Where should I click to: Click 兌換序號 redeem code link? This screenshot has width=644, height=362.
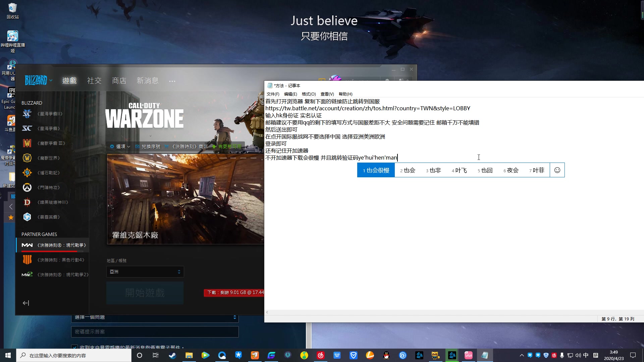[148, 146]
